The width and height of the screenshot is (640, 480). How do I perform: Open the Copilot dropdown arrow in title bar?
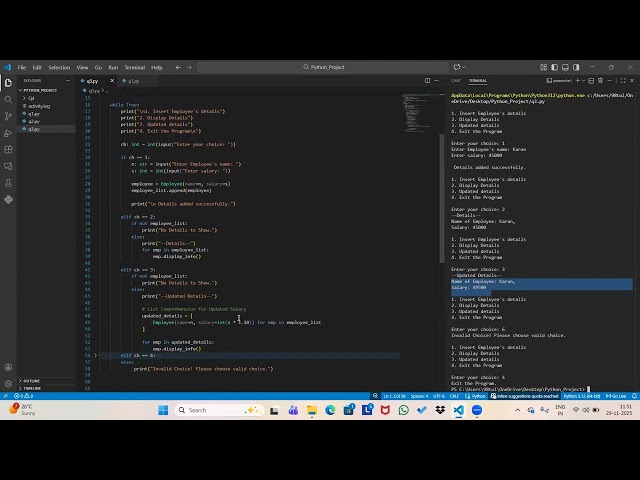tap(464, 67)
